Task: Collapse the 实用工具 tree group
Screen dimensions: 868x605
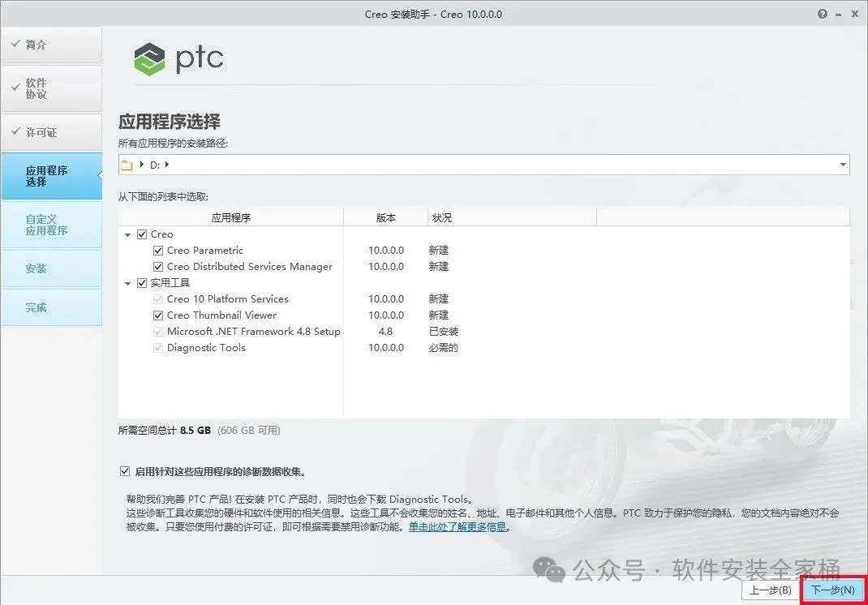Action: click(x=128, y=283)
